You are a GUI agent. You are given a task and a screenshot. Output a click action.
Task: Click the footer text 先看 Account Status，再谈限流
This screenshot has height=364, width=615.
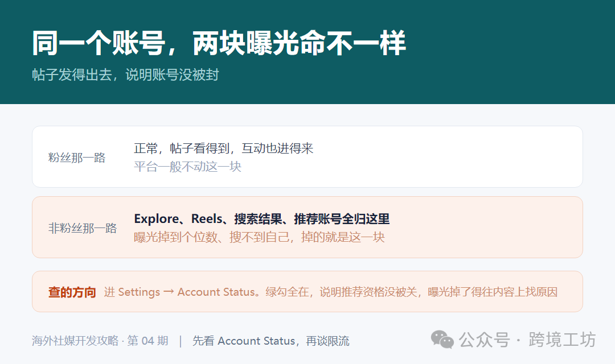(x=270, y=341)
